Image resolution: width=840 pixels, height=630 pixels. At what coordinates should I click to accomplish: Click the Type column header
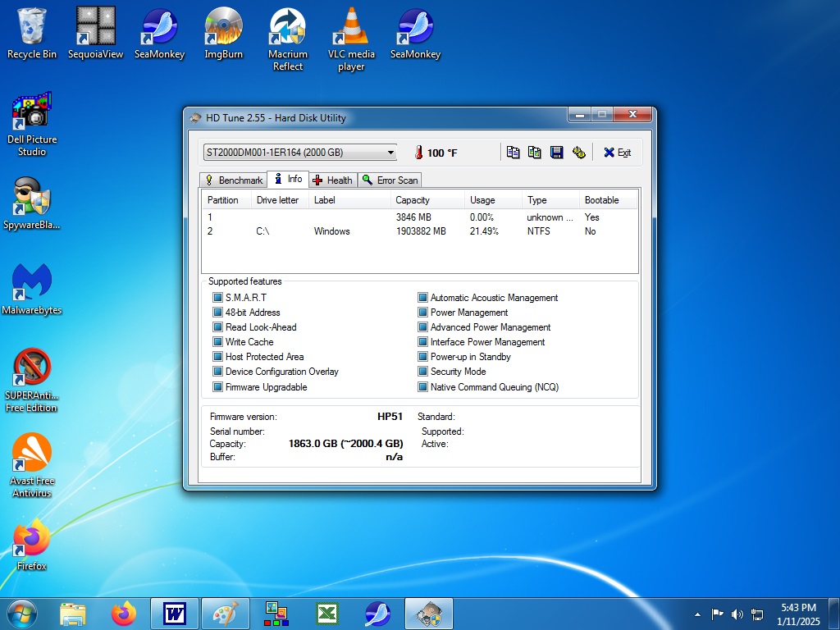pyautogui.click(x=550, y=200)
